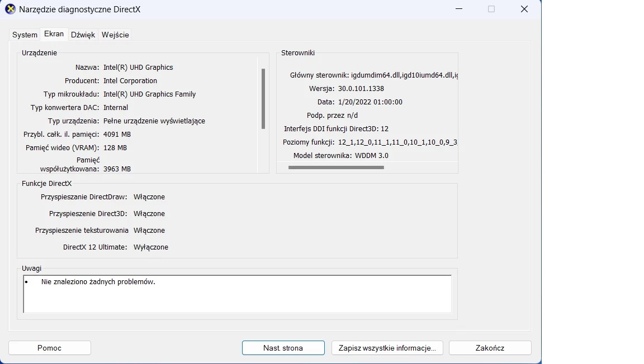Screen dimensions: 644x364
Task: Click the Sterowniki horizontal scrollbar thumb
Action: (x=337, y=167)
